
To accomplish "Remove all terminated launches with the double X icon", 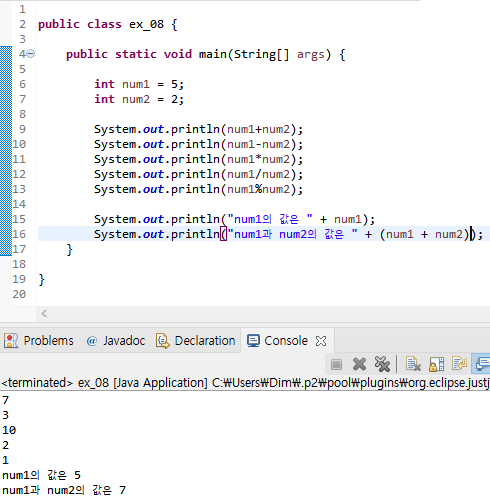I will click(x=382, y=364).
